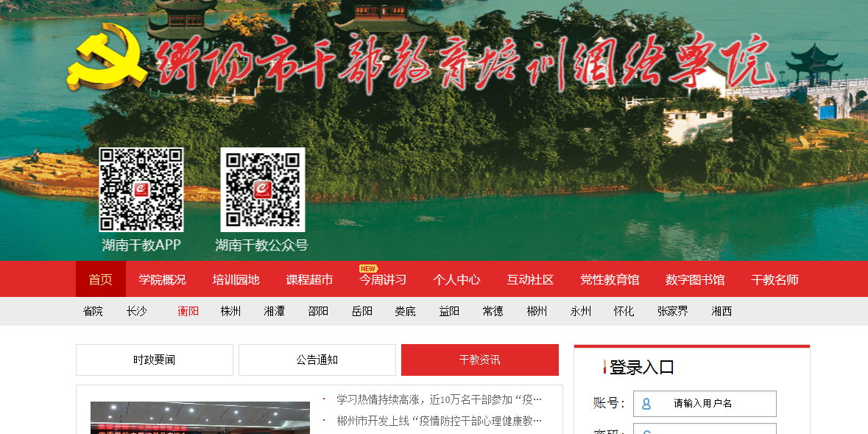Open 今周讲习 with NEW badge

click(383, 279)
